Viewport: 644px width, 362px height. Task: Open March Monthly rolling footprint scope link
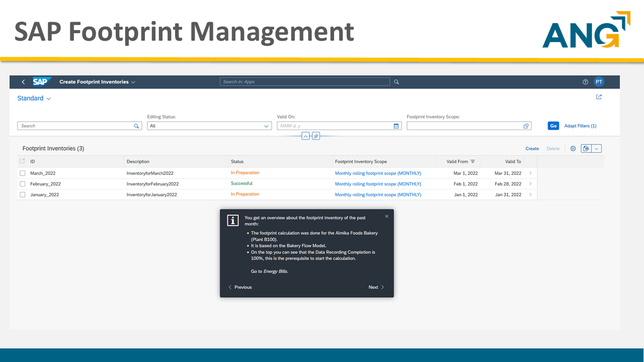coord(378,173)
